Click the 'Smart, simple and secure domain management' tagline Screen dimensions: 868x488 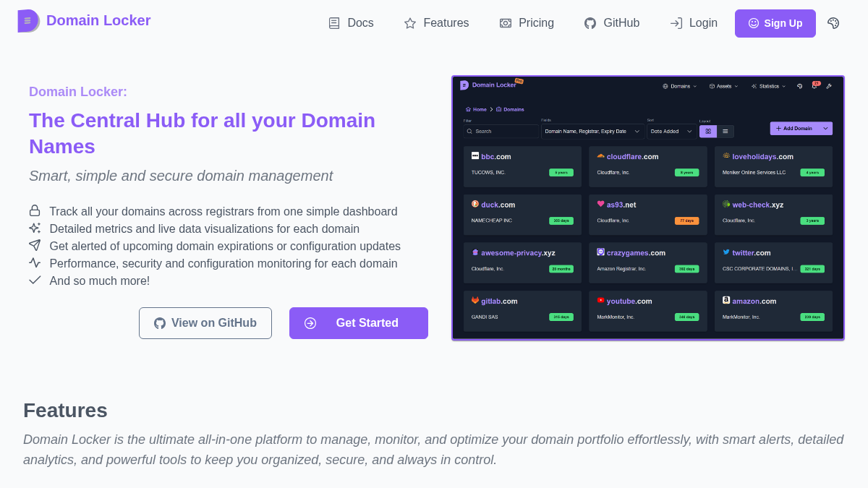(x=181, y=176)
